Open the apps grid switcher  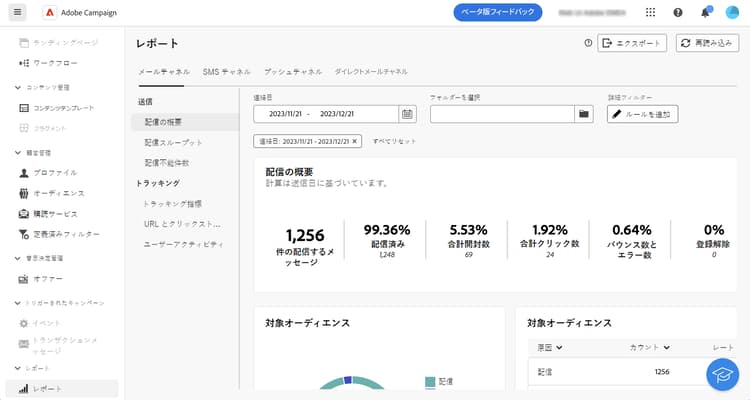click(x=650, y=12)
